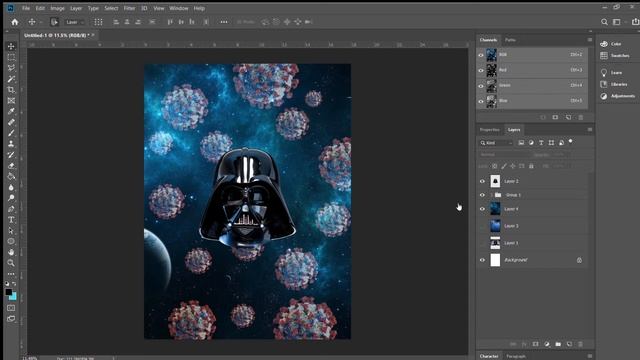Image resolution: width=640 pixels, height=360 pixels.
Task: Open the Image menu
Action: (58, 8)
